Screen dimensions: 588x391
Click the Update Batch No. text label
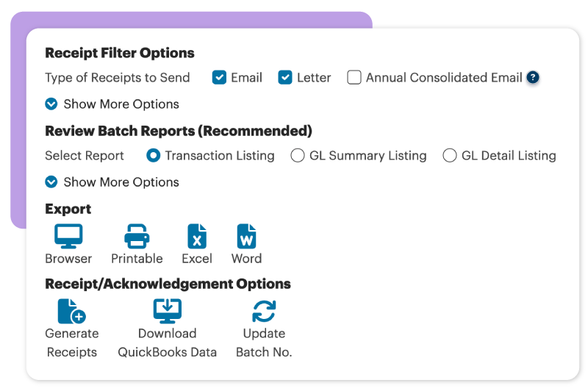(x=264, y=342)
